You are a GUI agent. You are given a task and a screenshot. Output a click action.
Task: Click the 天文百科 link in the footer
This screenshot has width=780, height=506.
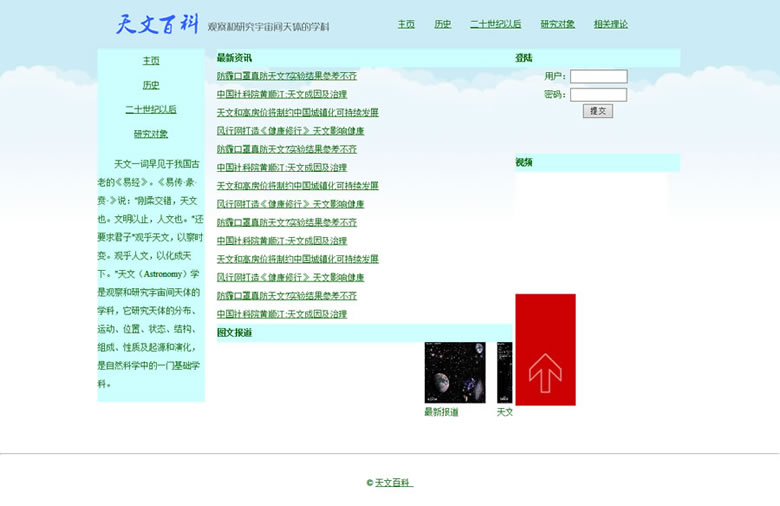click(x=393, y=483)
